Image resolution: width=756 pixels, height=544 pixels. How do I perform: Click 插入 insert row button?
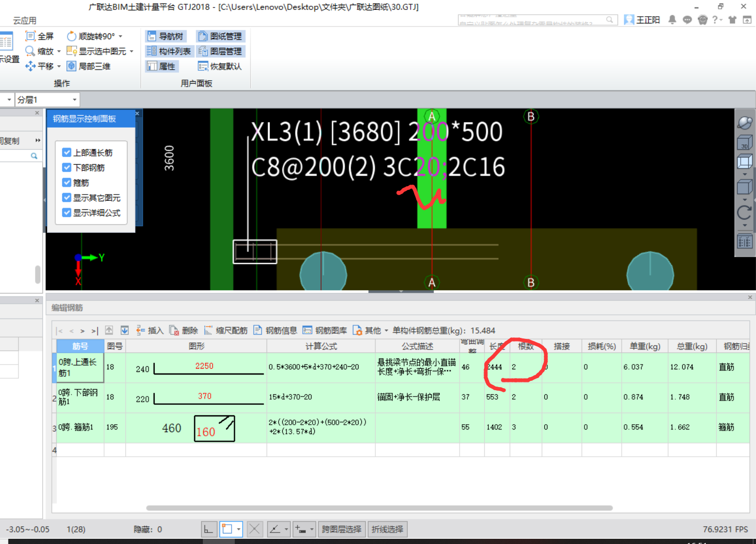point(150,330)
